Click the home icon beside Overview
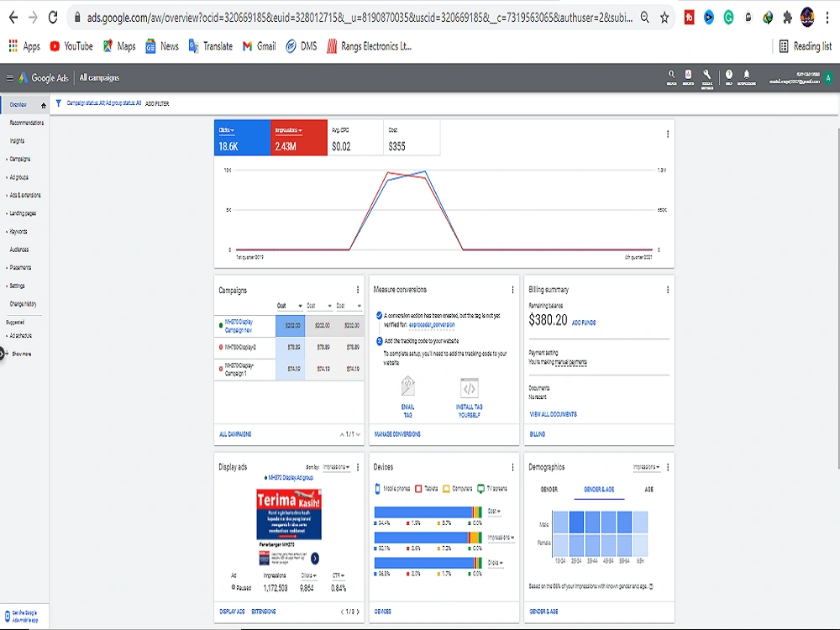The image size is (840, 630). [x=44, y=106]
